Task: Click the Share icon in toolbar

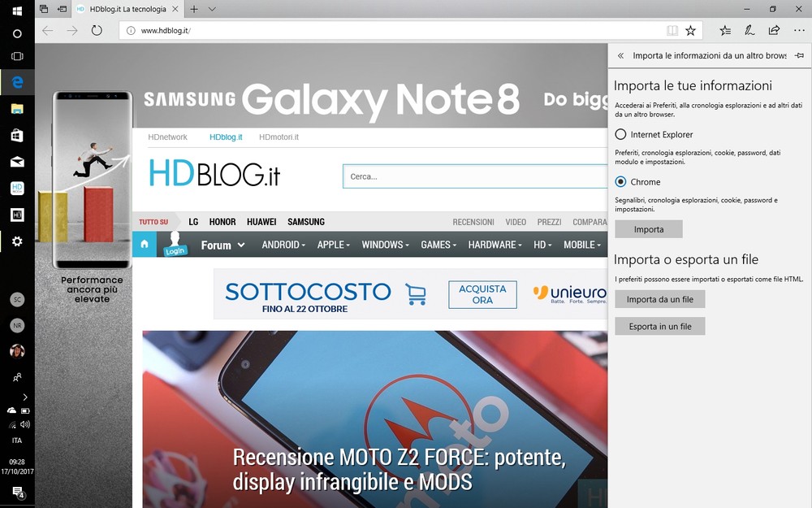Action: tap(774, 30)
